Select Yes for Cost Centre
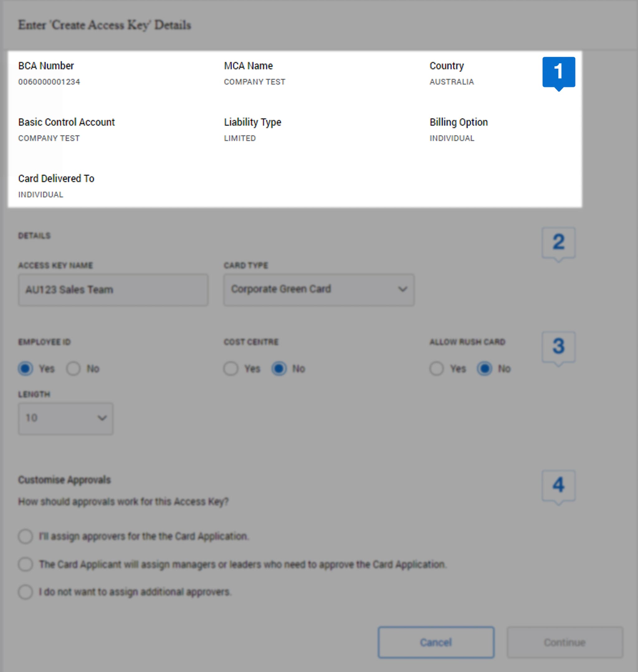 coord(231,368)
